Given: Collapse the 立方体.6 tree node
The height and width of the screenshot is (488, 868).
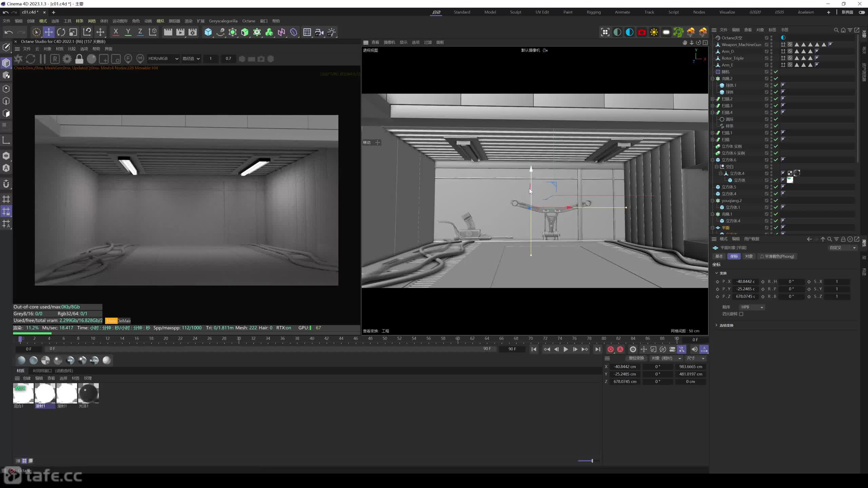Looking at the screenshot, I should pyautogui.click(x=713, y=160).
